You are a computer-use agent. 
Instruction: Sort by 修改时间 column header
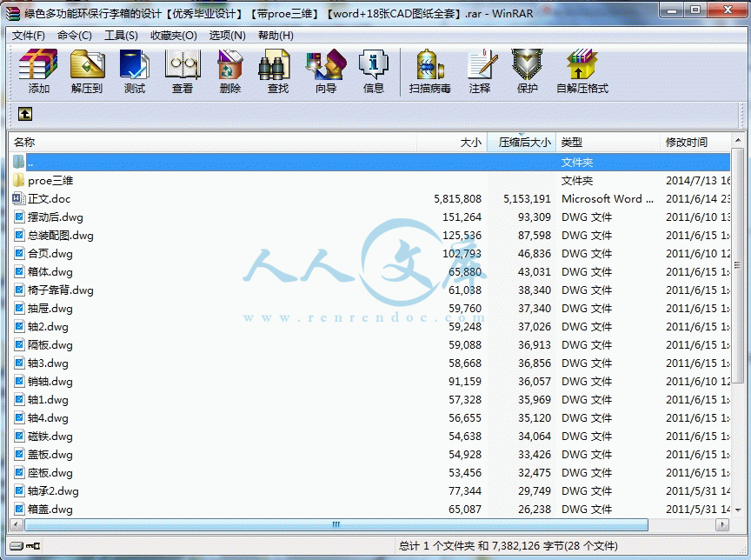coord(695,143)
